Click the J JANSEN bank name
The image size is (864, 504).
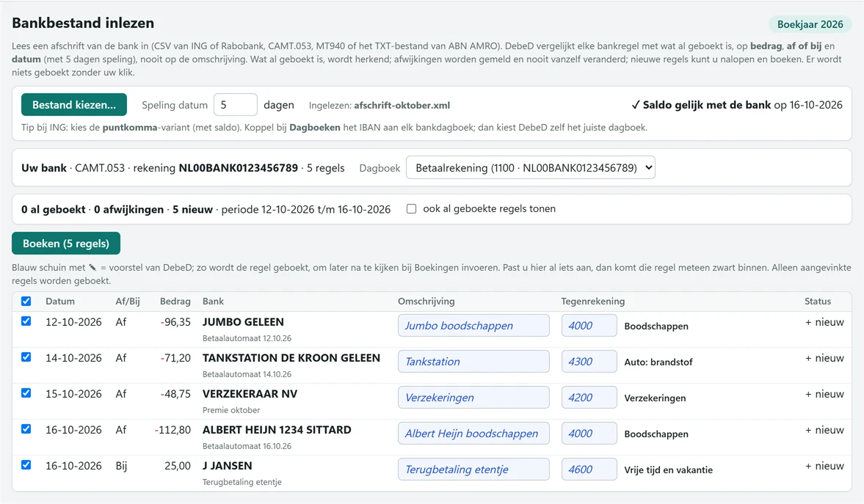tap(227, 465)
